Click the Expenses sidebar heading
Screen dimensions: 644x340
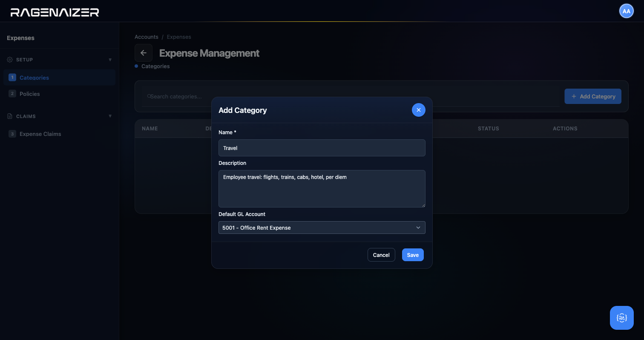pos(20,38)
